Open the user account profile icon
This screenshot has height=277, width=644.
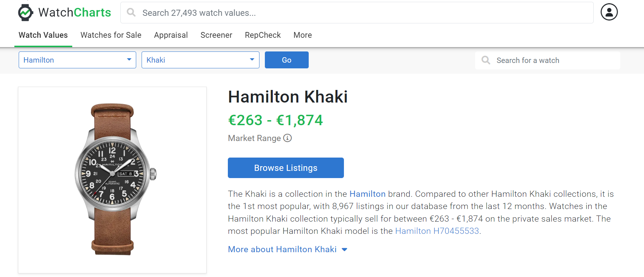pyautogui.click(x=609, y=12)
